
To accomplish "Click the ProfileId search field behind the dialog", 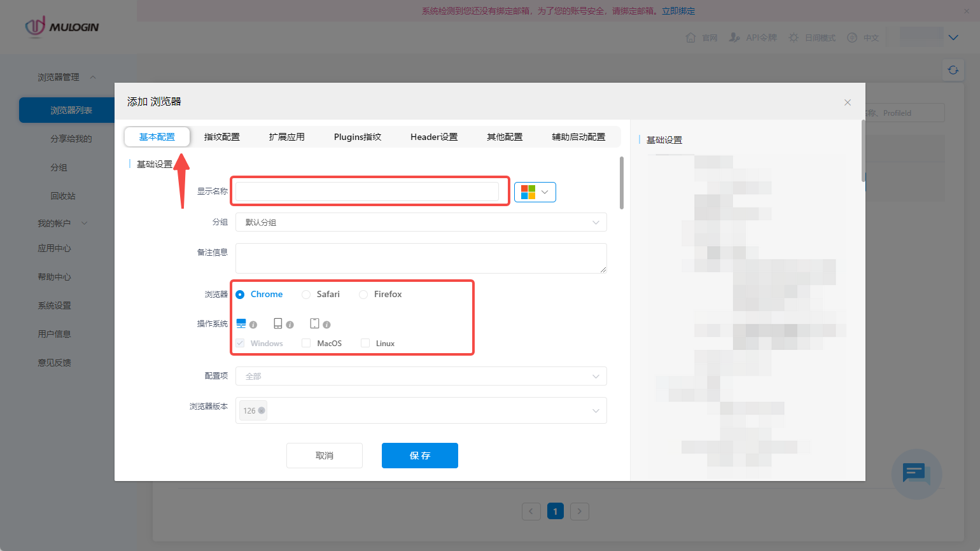I will pos(905,113).
